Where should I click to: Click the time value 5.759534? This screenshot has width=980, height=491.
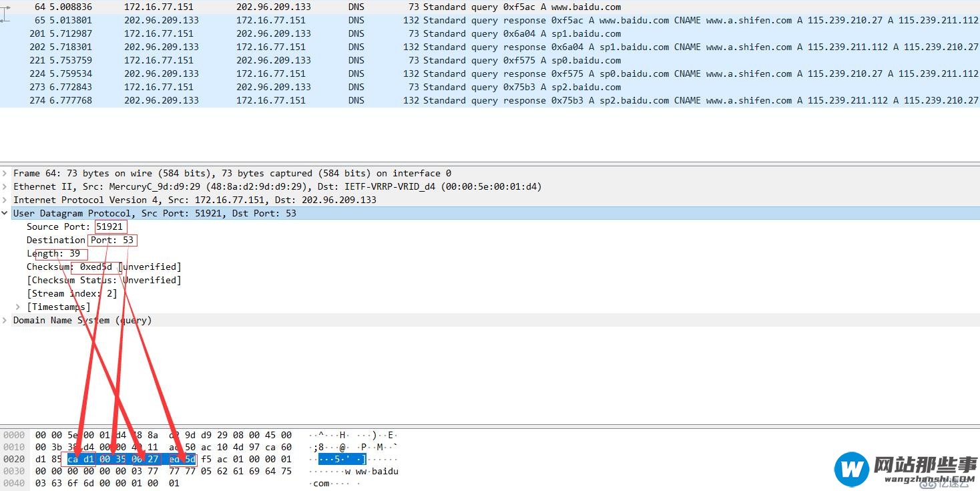[x=71, y=73]
